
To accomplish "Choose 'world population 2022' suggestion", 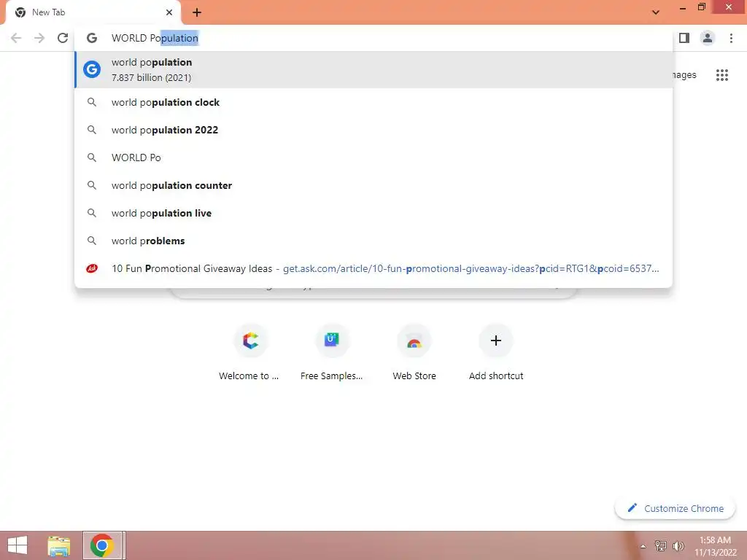I will click(373, 130).
